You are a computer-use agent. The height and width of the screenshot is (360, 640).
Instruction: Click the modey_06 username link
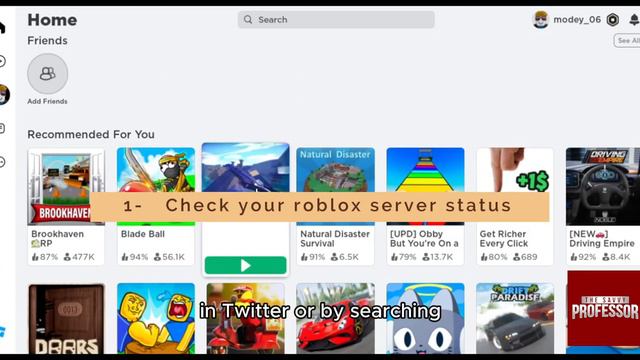[x=577, y=20]
